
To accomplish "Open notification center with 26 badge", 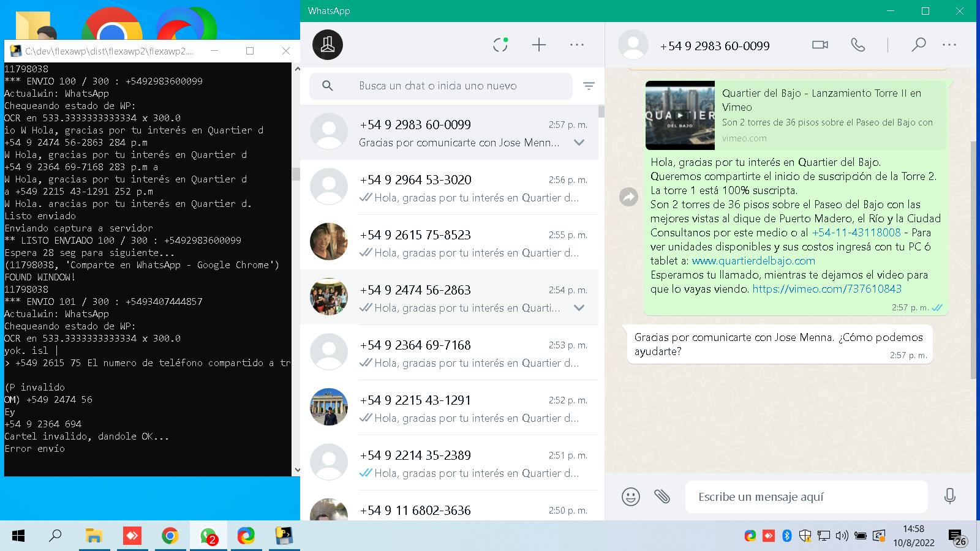I will coord(957,538).
